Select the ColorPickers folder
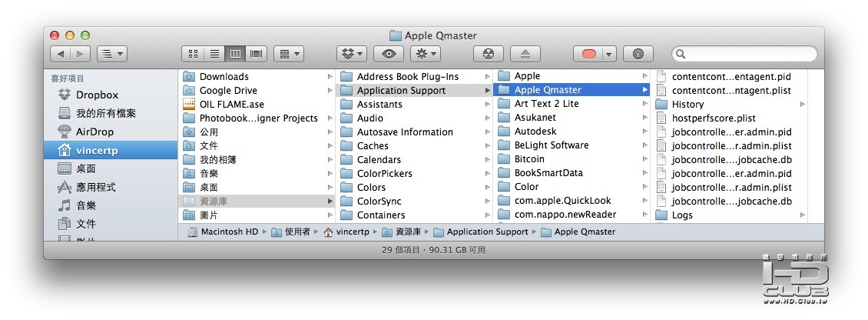 (x=414, y=174)
